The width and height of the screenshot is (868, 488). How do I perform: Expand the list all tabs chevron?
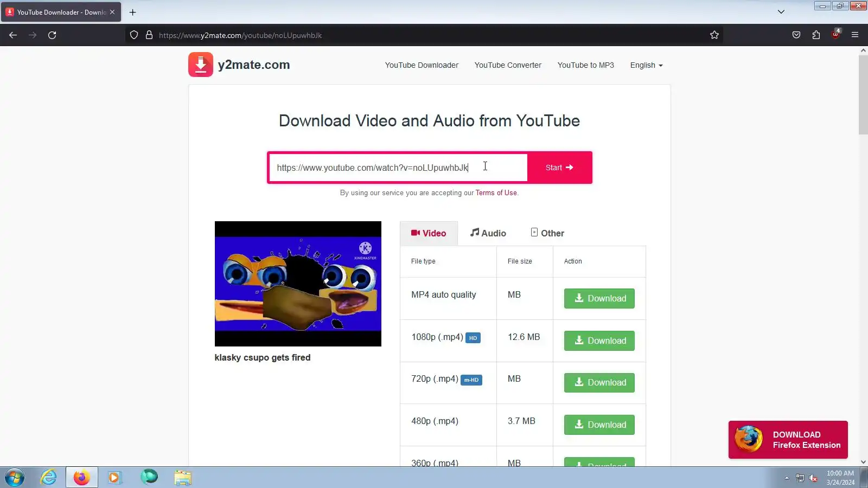781,12
